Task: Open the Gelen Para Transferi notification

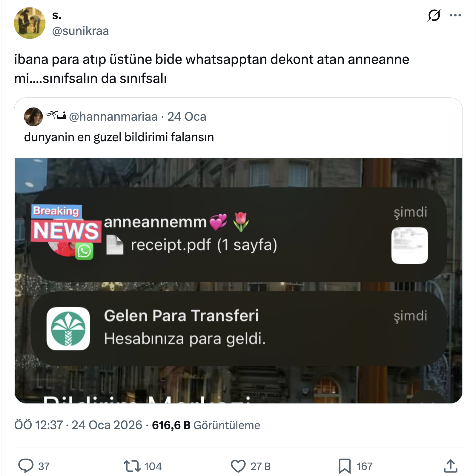Action: point(239,328)
